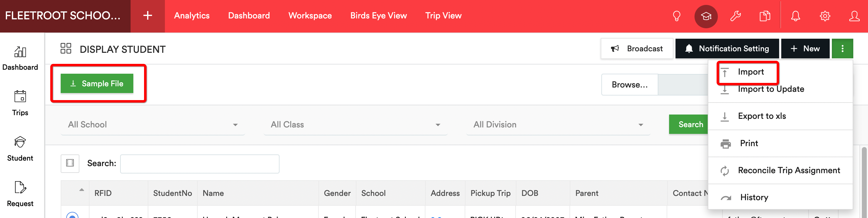Open the Birds Eye View tab

[x=379, y=16]
